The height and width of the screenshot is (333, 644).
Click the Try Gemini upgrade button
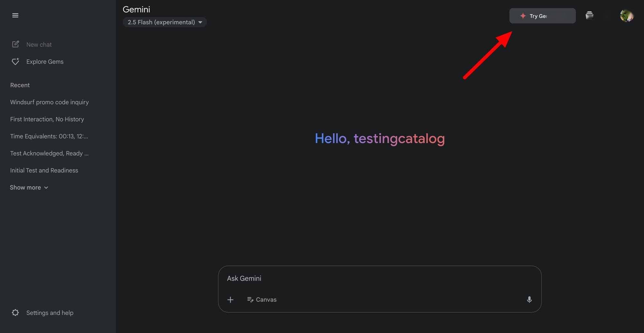(x=542, y=16)
